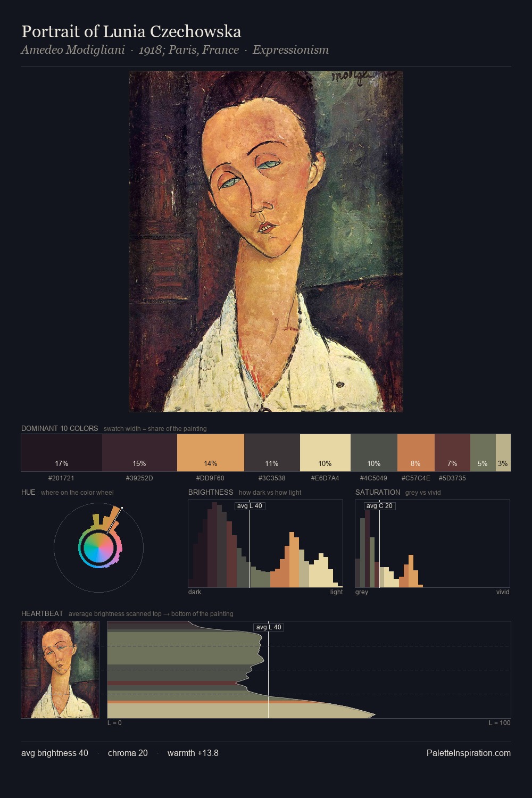Click hex code '#5D3735' text
The width and height of the screenshot is (532, 798).
(452, 478)
